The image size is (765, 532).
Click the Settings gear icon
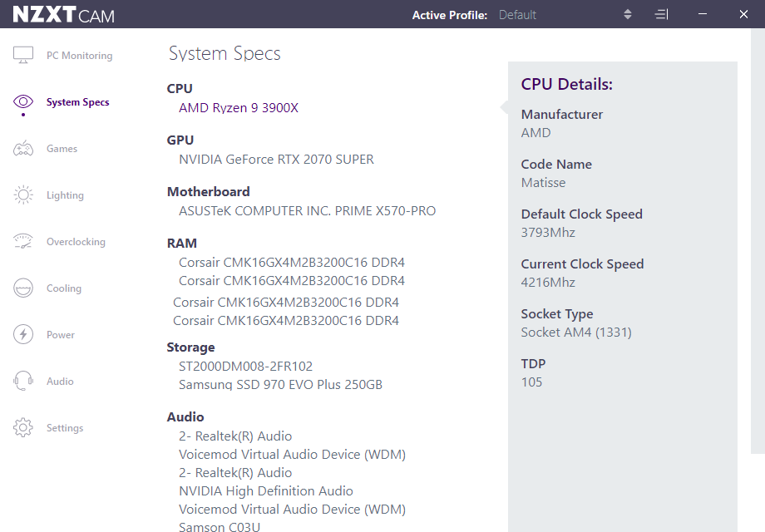coord(23,428)
